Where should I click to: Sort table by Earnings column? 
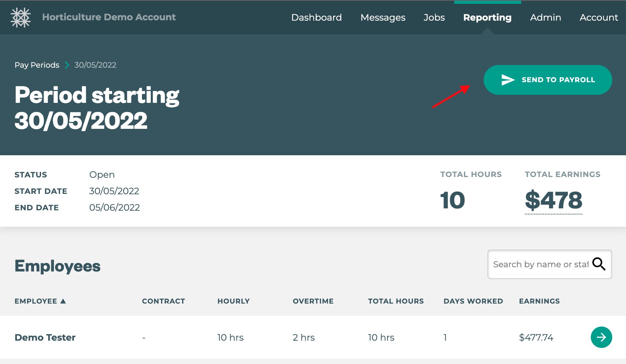coord(539,301)
